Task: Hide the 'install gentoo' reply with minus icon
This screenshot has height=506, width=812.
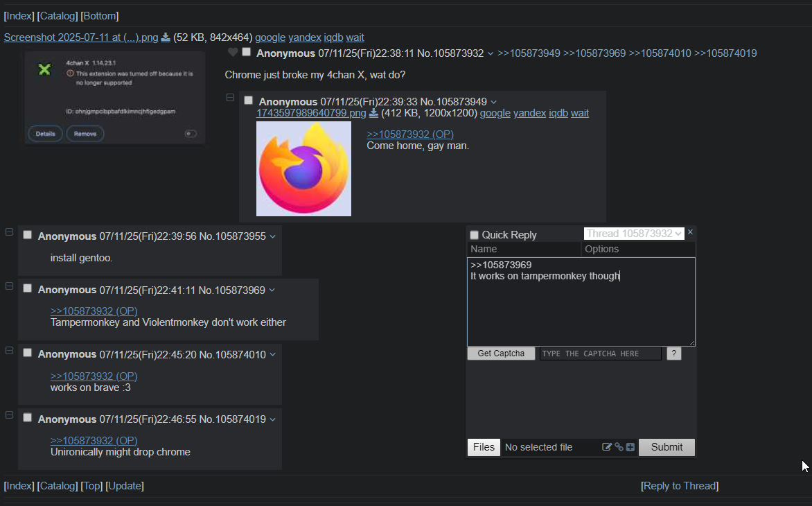Action: click(x=9, y=232)
